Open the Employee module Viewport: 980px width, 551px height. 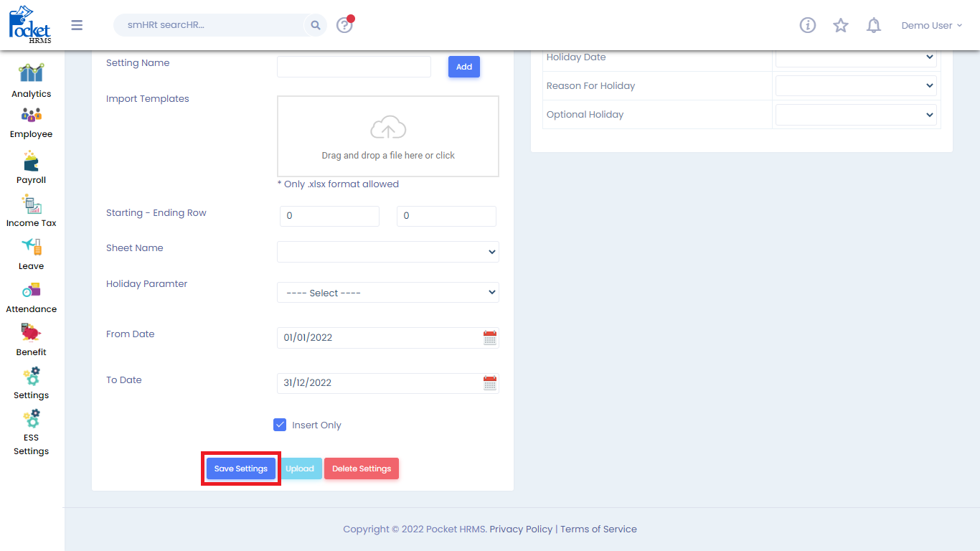click(x=31, y=123)
